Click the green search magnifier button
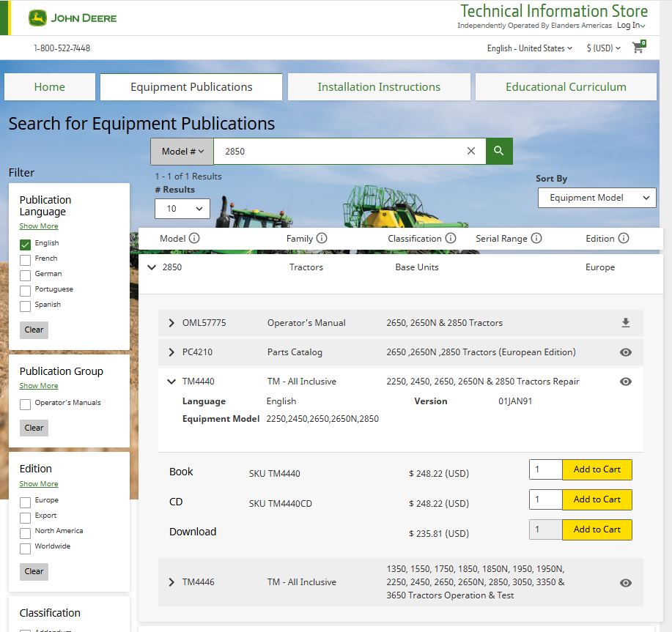Screen dimensions: 672x632 pyautogui.click(x=499, y=151)
